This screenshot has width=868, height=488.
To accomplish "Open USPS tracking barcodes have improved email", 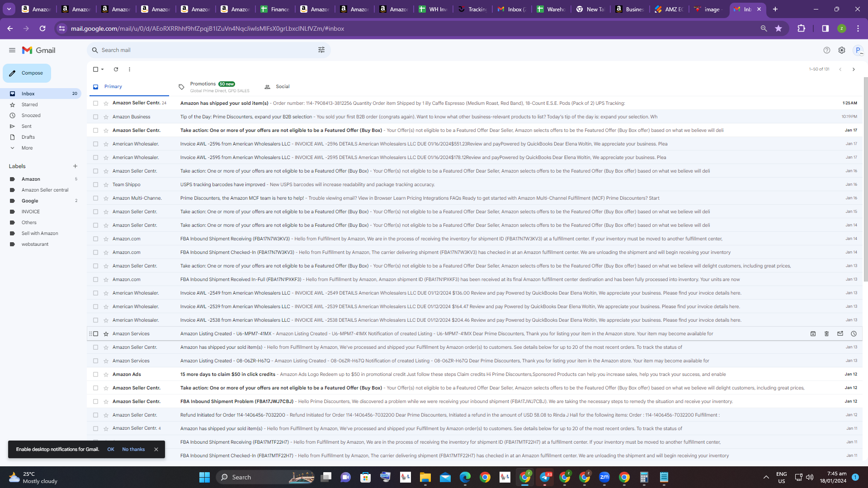I will (x=475, y=184).
